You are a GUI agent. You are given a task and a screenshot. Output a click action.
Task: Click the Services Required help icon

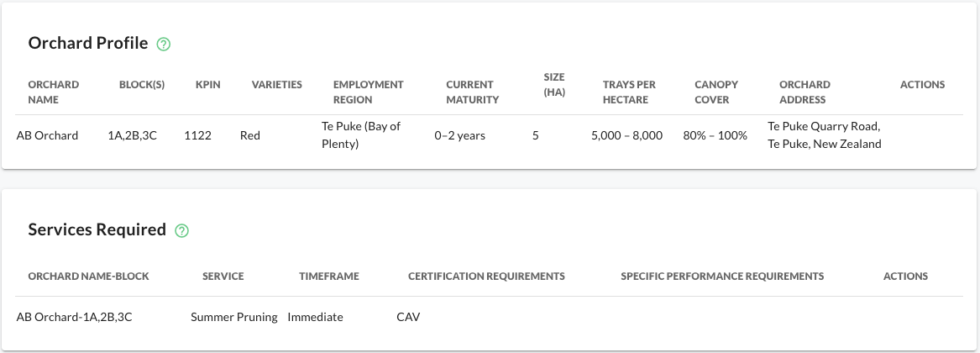[x=181, y=230]
